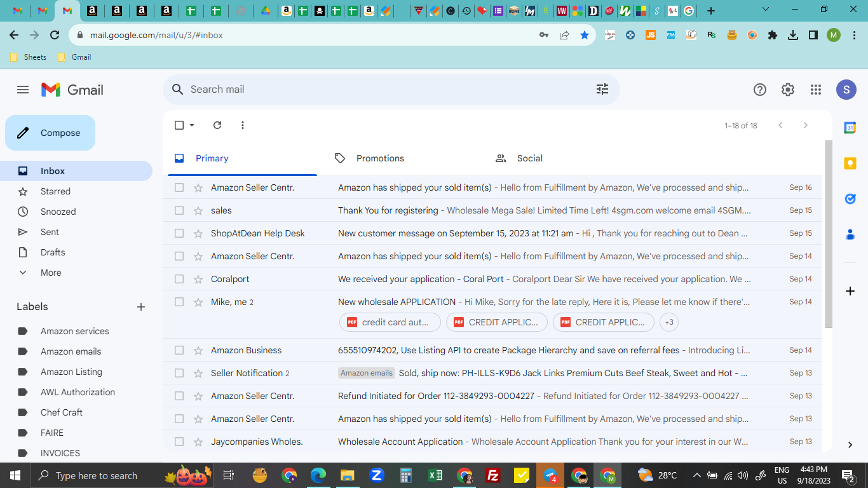The image size is (868, 488).
Task: Tick the sales email checkbox
Action: (179, 210)
